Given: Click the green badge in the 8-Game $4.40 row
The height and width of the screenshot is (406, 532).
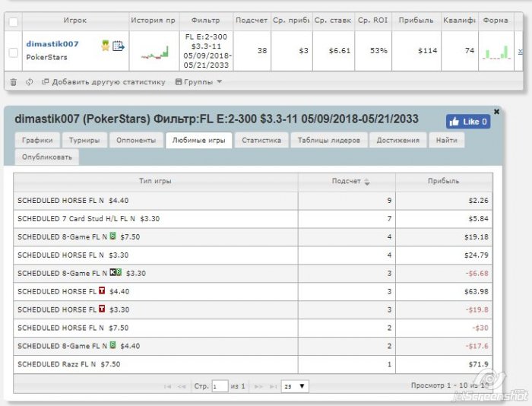Looking at the screenshot, I should click(113, 345).
